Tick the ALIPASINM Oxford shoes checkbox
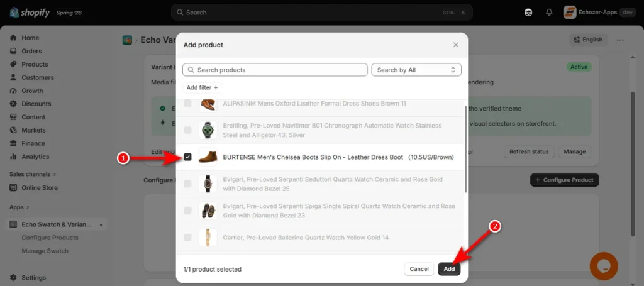 [187, 104]
